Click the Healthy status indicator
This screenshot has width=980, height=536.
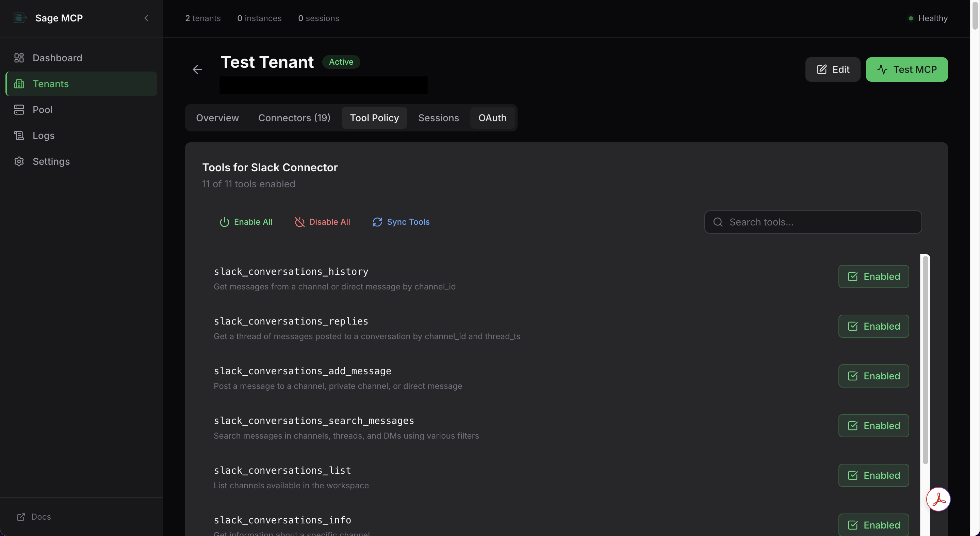pyautogui.click(x=928, y=18)
